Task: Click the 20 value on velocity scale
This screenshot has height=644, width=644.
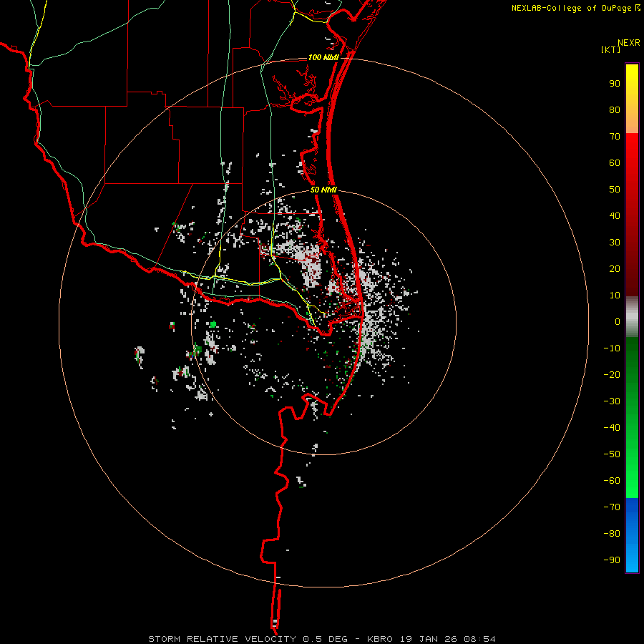Action: pos(615,268)
